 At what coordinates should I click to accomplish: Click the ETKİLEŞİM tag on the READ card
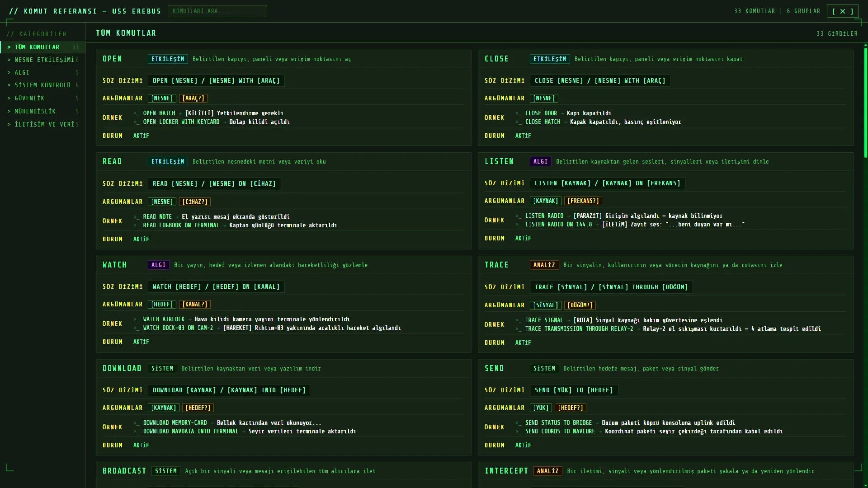tap(168, 161)
